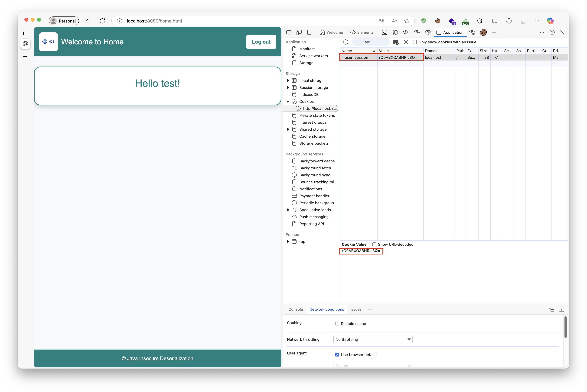Switch to the Elements tab
Viewport: 587px width, 392px height.
click(x=362, y=32)
